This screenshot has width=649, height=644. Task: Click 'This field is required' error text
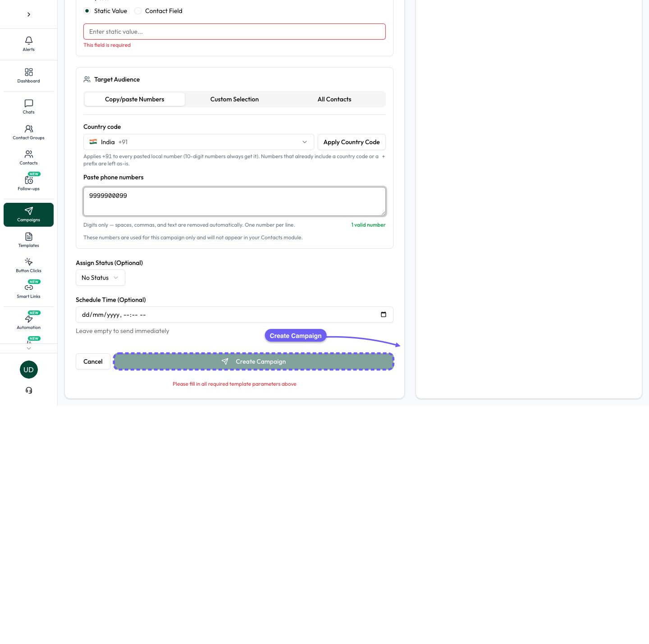click(107, 45)
